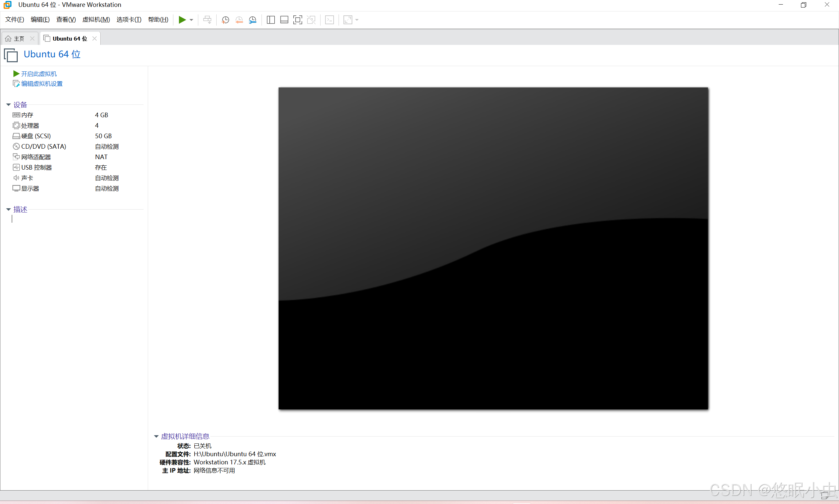Click the NAT network value
The image size is (839, 504).
(101, 157)
